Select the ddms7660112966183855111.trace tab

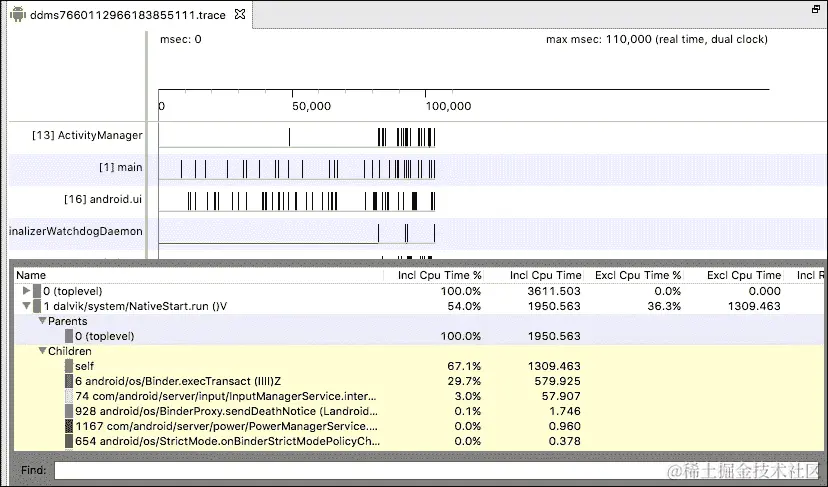(x=128, y=15)
